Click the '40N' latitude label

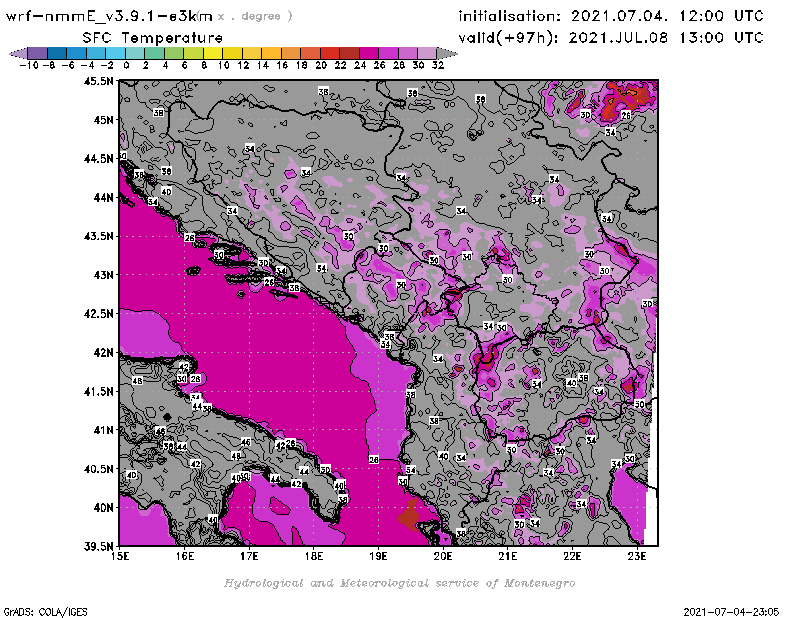click(x=103, y=508)
